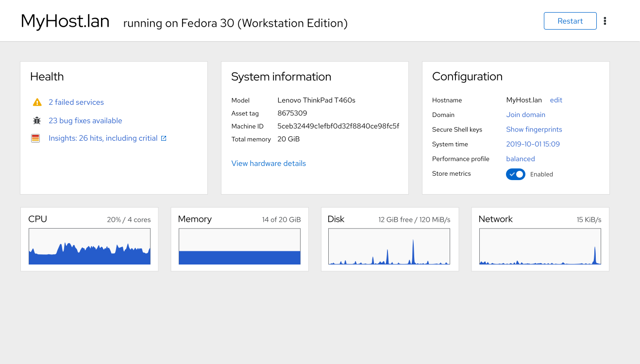
Task: Open Insights 26 hits link
Action: coord(103,138)
